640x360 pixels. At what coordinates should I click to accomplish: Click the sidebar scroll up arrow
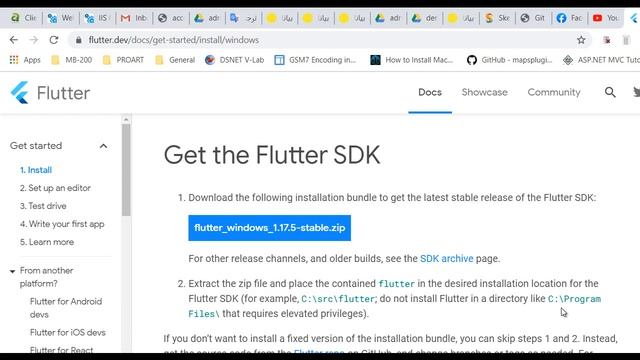point(126,119)
